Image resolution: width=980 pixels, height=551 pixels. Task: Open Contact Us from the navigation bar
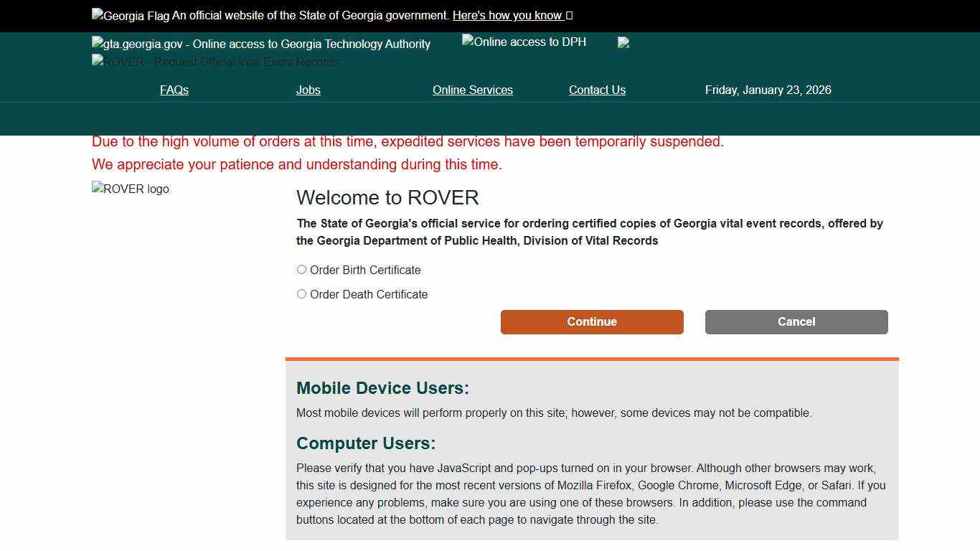[597, 90]
